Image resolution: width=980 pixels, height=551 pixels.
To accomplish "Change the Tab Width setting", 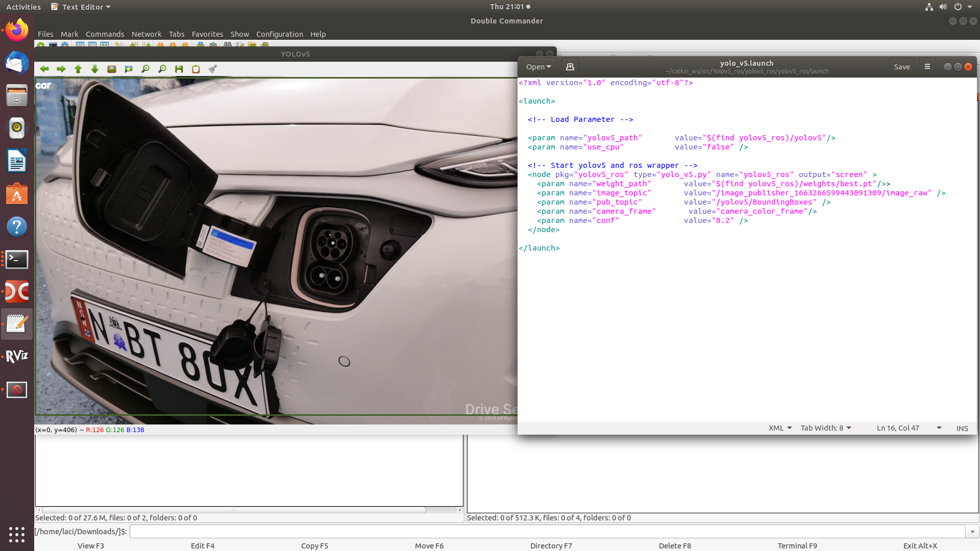I will coord(825,428).
